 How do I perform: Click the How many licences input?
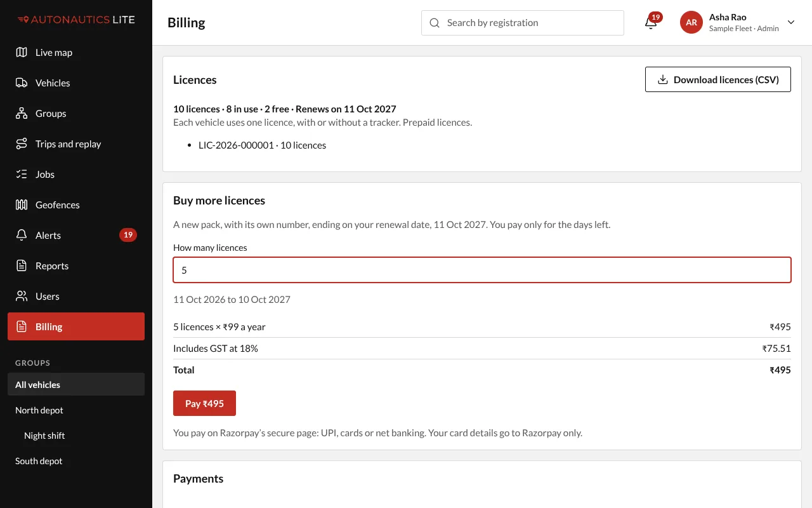click(482, 270)
